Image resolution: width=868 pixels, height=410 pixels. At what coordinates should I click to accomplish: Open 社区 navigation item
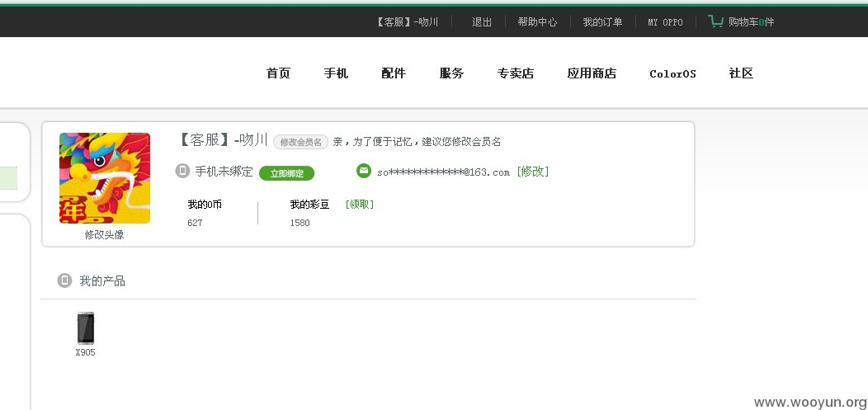[x=741, y=73]
